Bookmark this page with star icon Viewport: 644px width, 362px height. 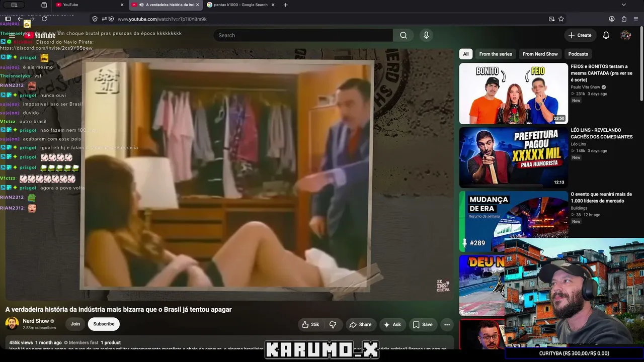[561, 19]
